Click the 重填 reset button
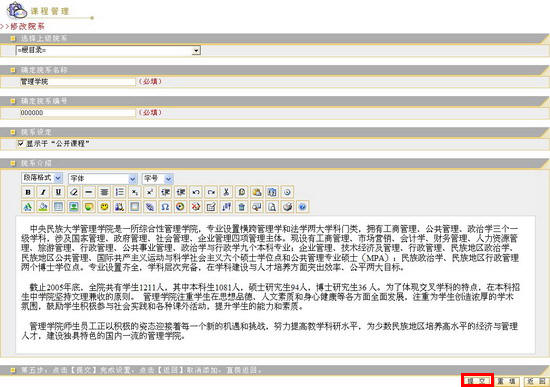The height and width of the screenshot is (387, 550). pos(507,381)
